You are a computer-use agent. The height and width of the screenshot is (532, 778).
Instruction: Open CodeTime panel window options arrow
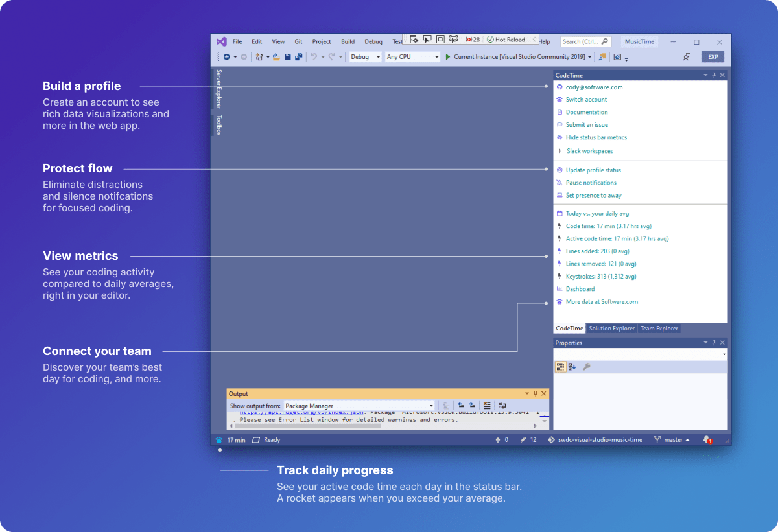705,75
